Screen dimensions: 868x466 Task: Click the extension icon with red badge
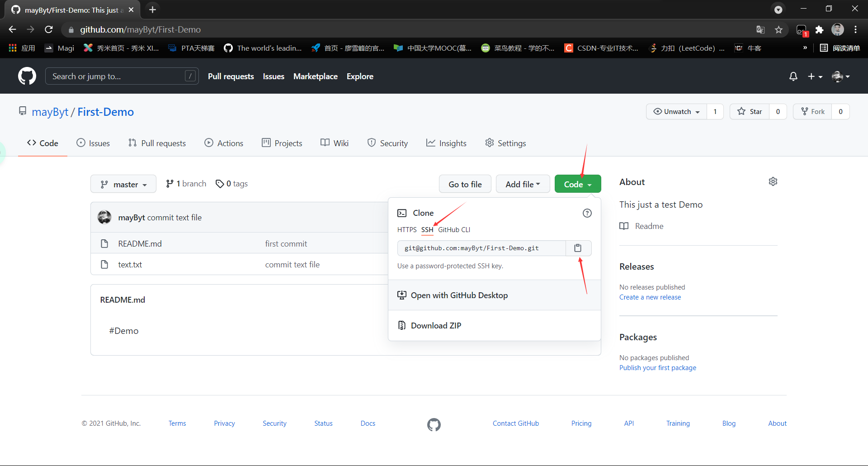(802, 30)
